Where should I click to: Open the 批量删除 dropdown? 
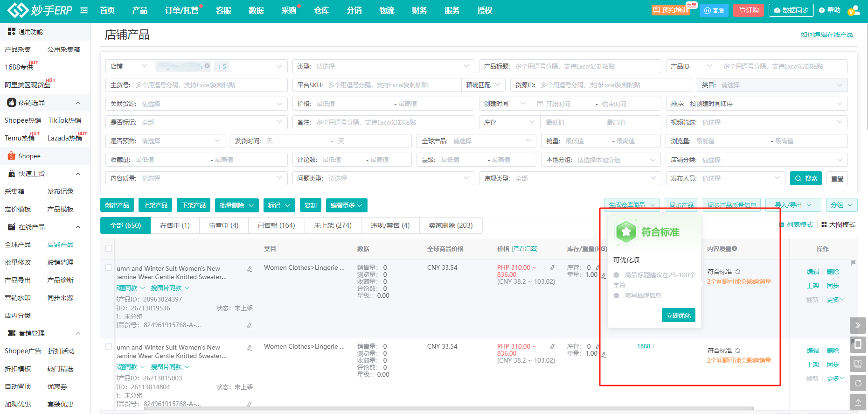pos(236,205)
